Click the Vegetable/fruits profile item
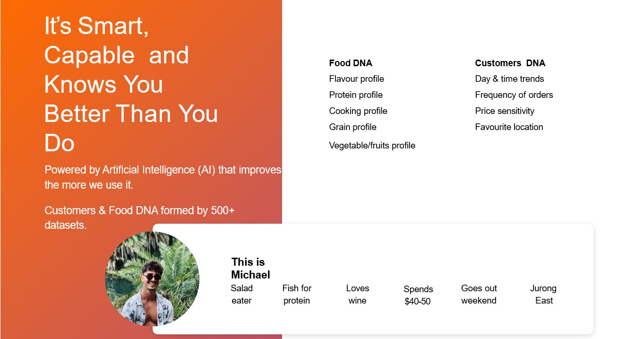644x339 pixels. 372,146
